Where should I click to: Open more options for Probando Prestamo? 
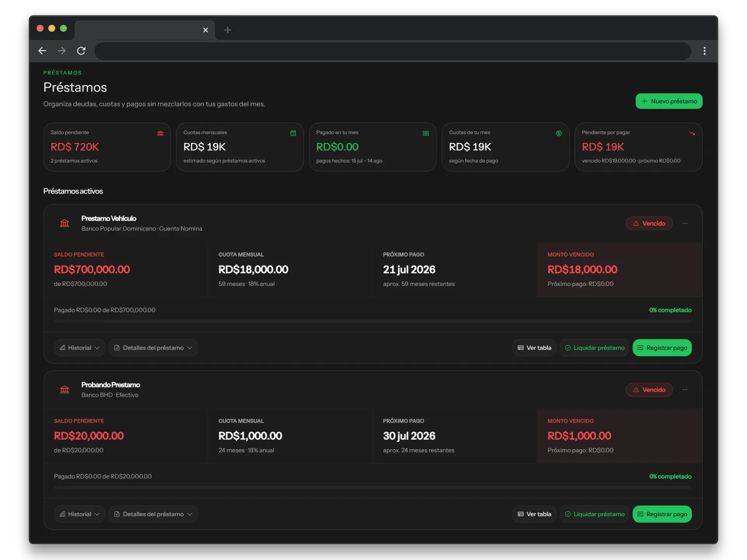[x=685, y=389]
